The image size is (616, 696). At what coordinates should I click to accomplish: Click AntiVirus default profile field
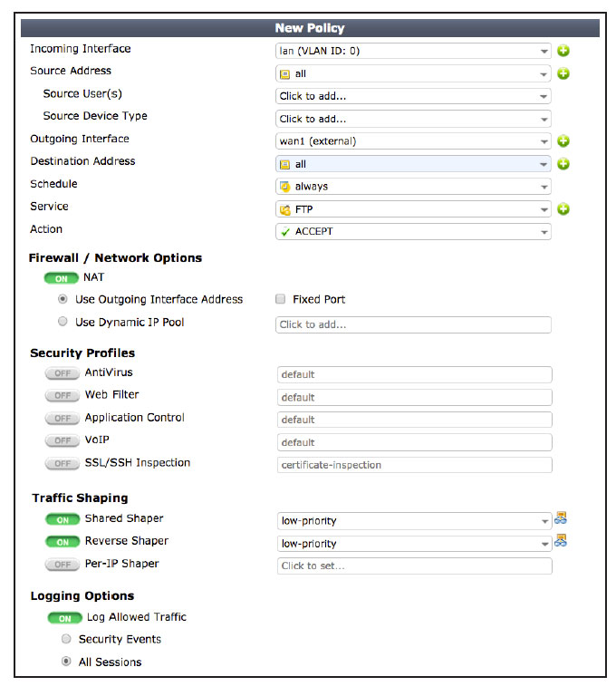[x=415, y=374]
